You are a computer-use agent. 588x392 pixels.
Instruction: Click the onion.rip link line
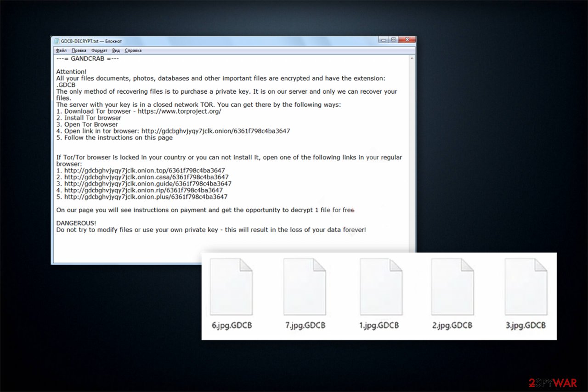[139, 190]
